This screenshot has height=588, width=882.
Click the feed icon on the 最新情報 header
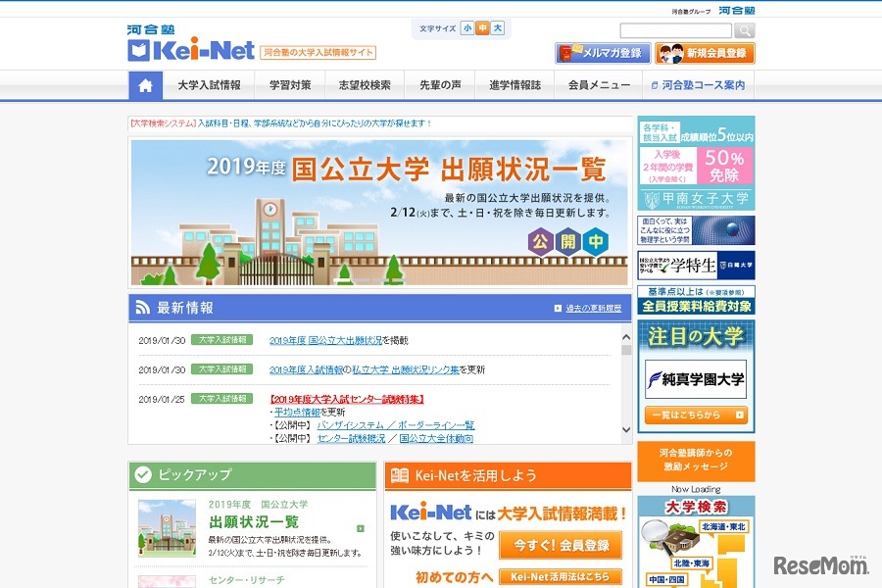[x=140, y=306]
